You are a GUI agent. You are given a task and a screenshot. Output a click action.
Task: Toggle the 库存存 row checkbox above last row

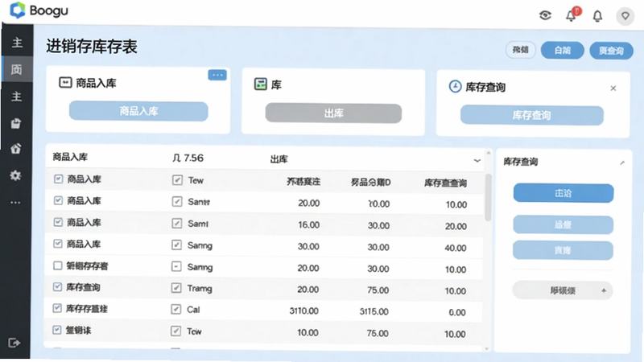point(57,308)
